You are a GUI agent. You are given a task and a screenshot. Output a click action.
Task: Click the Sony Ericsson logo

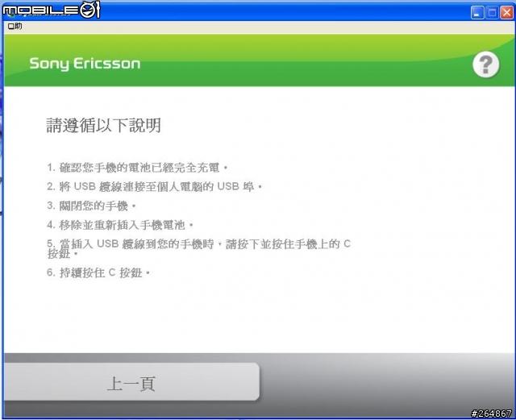(x=85, y=64)
